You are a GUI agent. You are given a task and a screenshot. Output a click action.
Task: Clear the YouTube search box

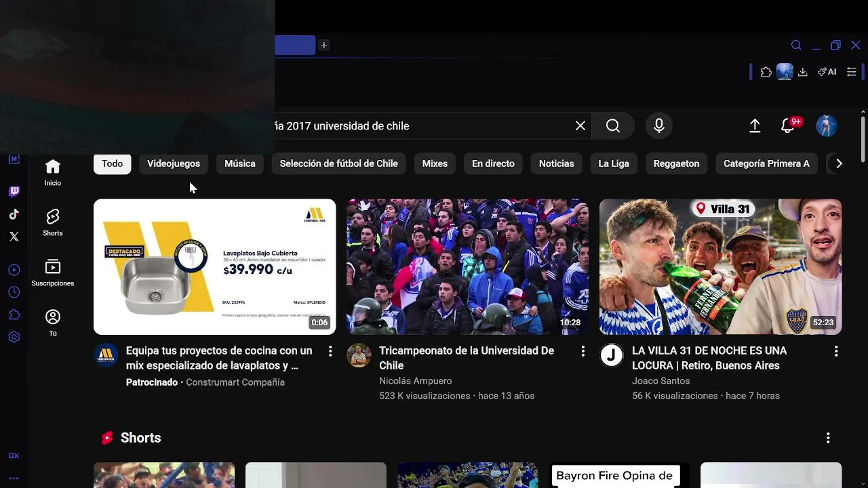580,126
